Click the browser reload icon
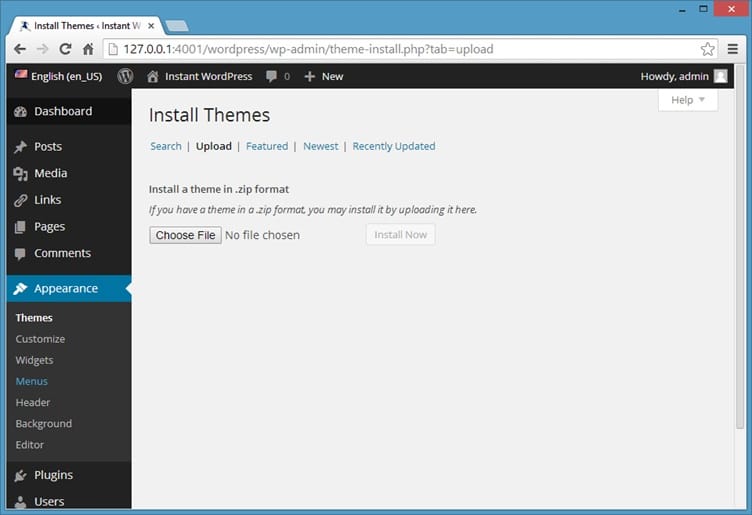Screen dimensions: 752x515 pyautogui.click(x=66, y=49)
